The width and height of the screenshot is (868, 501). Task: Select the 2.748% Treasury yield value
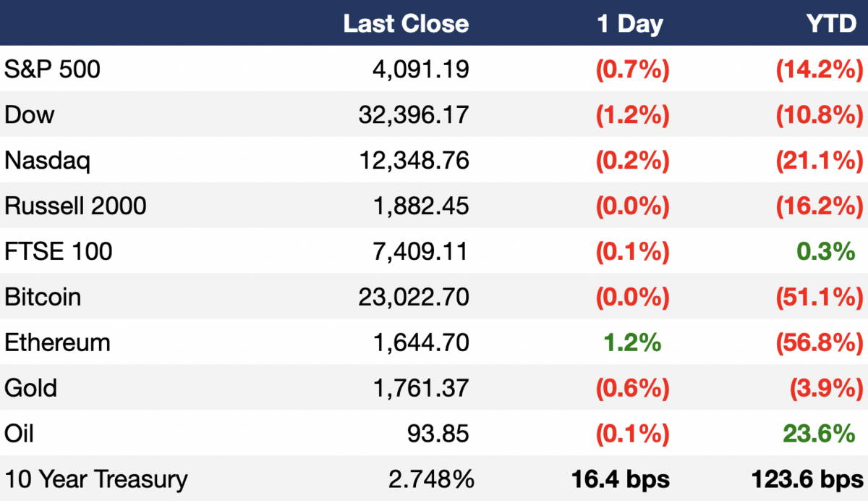coord(431,479)
